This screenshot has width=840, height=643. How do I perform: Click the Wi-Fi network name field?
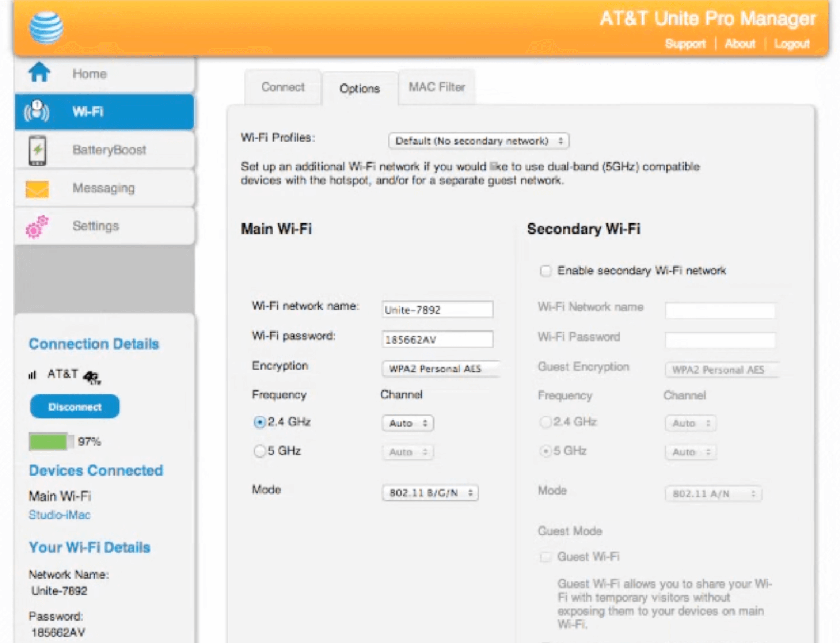coord(437,310)
